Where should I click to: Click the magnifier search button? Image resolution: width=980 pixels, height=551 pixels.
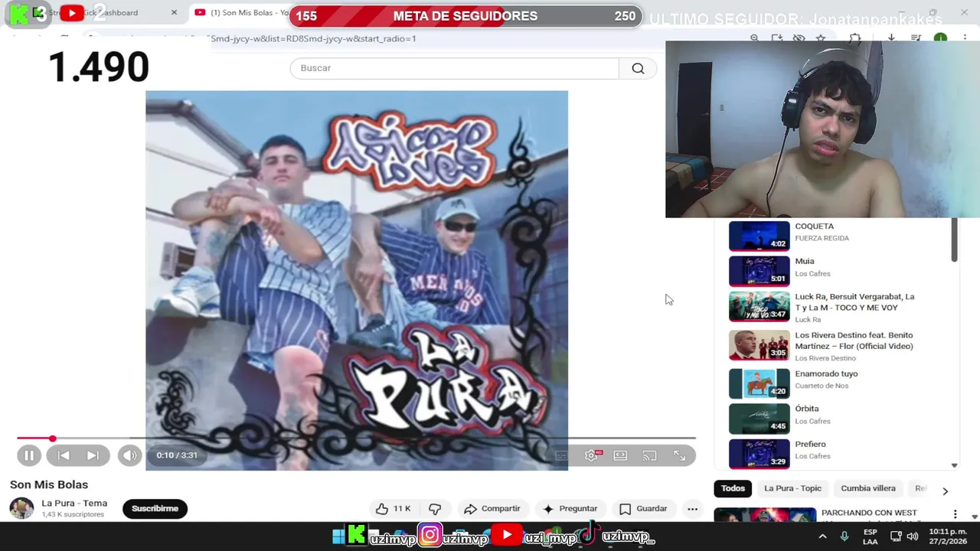click(638, 68)
